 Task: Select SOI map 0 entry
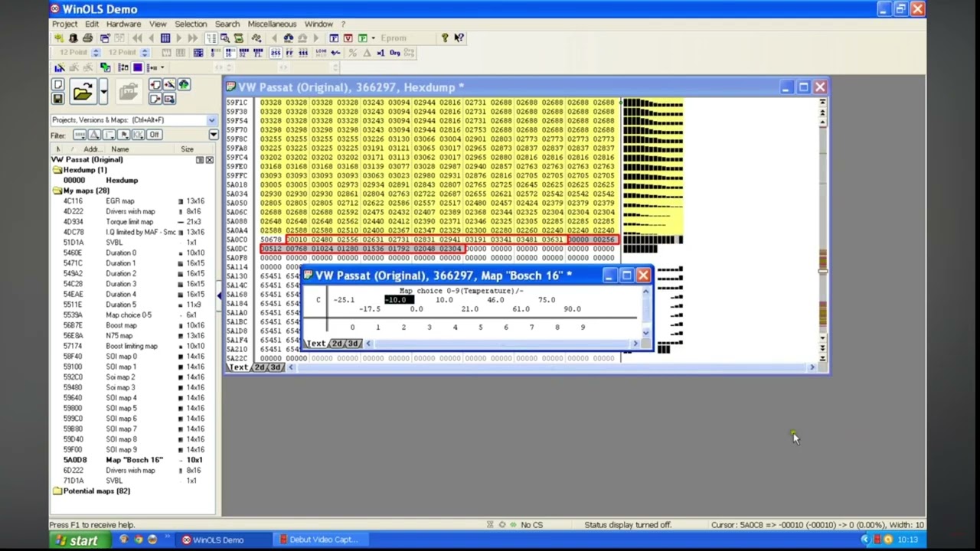121,356
